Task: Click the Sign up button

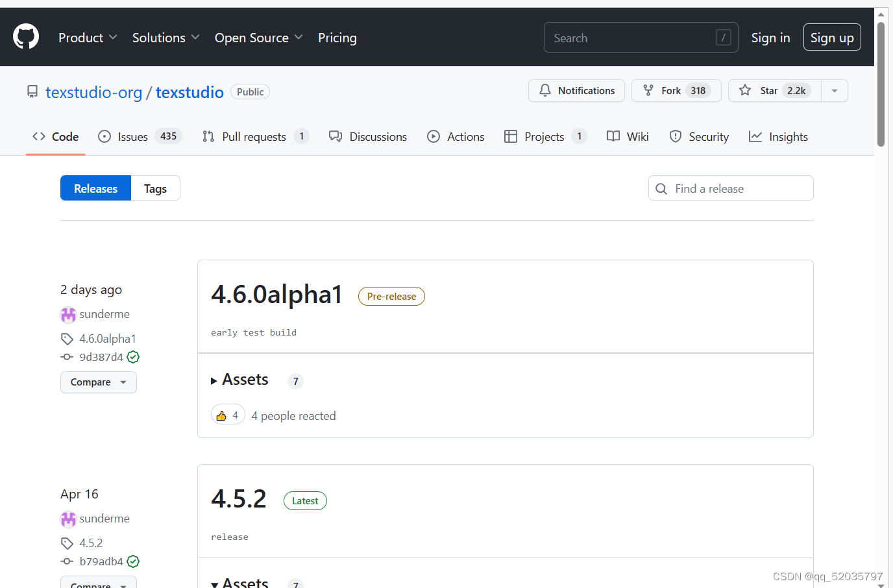Action: tap(832, 38)
